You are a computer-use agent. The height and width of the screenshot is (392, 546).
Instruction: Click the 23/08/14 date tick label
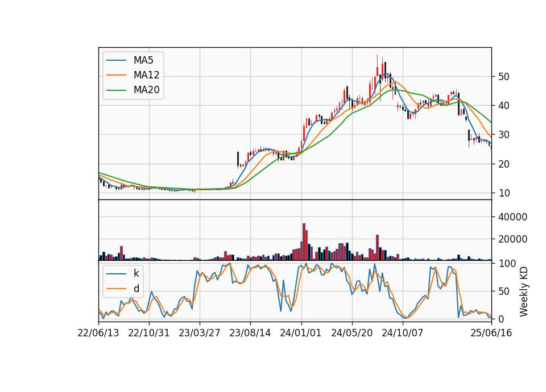click(x=250, y=333)
